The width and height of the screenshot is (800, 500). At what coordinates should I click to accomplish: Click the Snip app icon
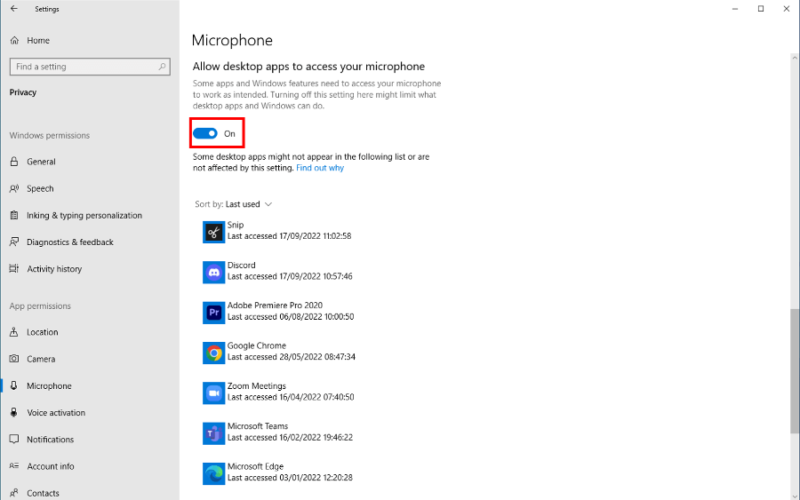coord(214,232)
